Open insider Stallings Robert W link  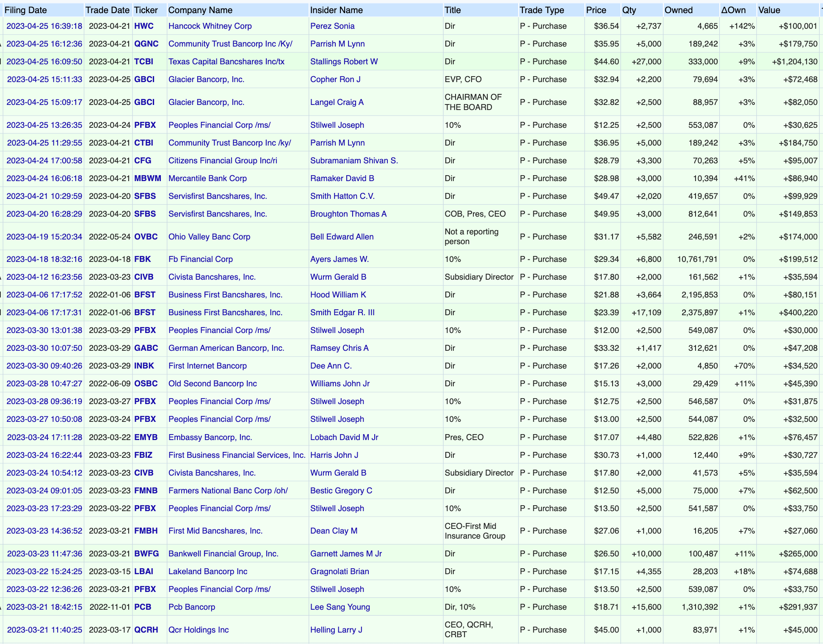pos(344,62)
